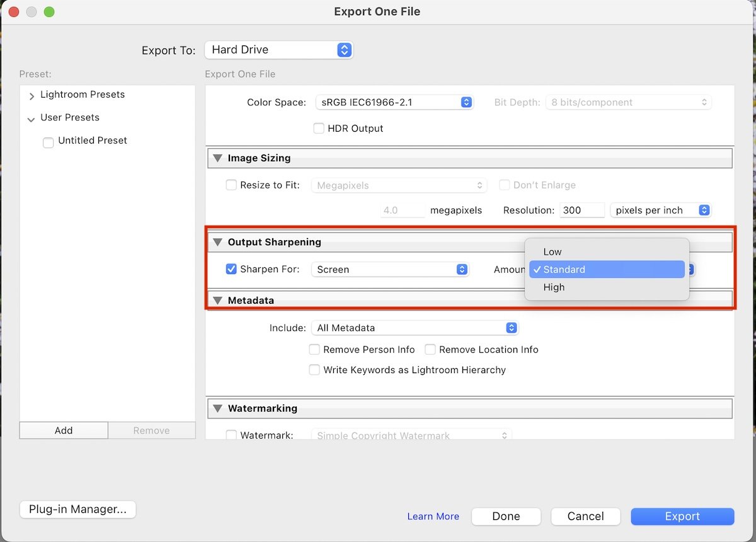Open the Plug-in Manager
The width and height of the screenshot is (756, 542).
[77, 509]
